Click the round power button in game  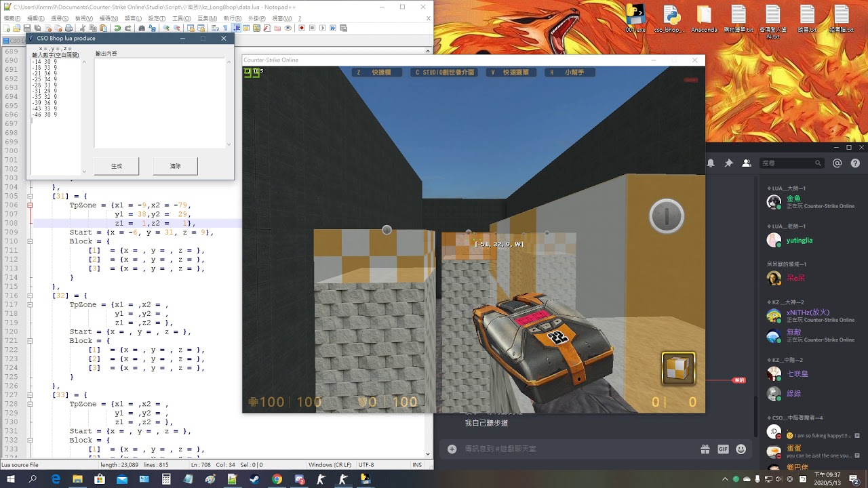pos(667,217)
